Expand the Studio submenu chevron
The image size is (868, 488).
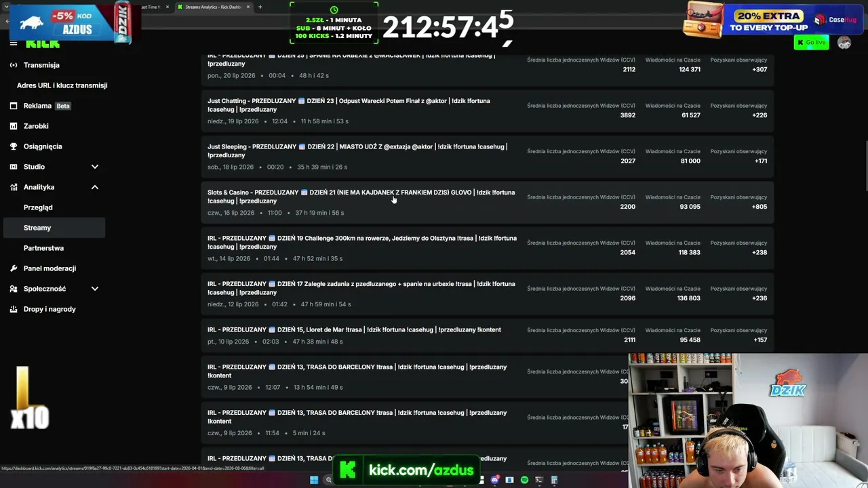[x=95, y=167]
